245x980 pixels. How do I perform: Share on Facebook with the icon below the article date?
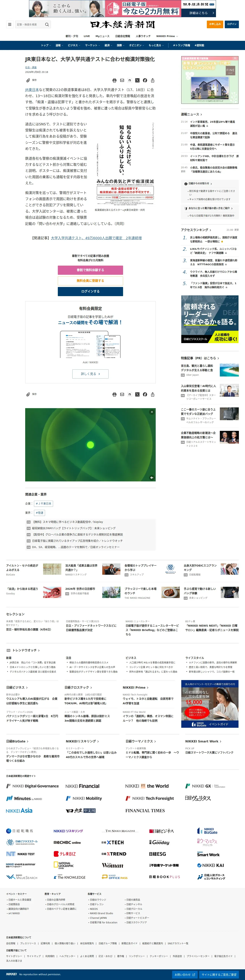[x=145, y=81]
